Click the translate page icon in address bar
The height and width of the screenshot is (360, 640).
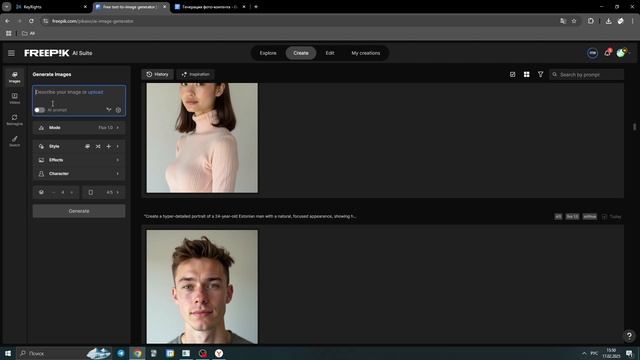click(x=563, y=21)
